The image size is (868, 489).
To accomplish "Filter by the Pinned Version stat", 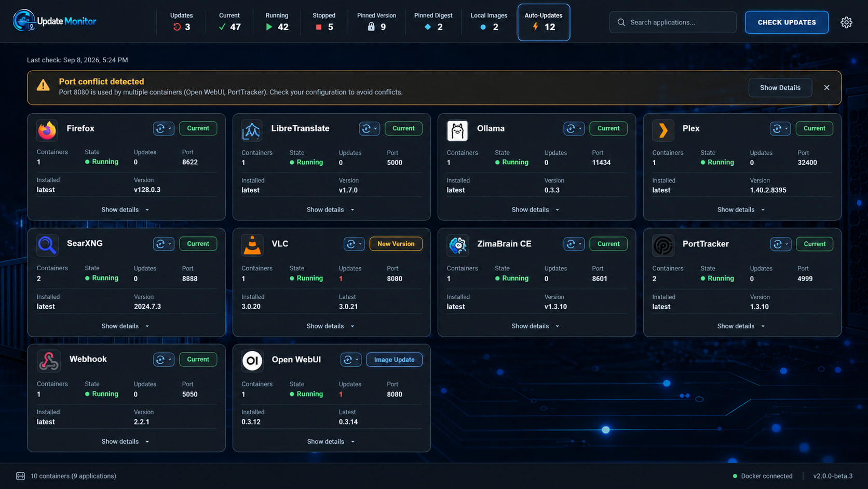I will (376, 22).
